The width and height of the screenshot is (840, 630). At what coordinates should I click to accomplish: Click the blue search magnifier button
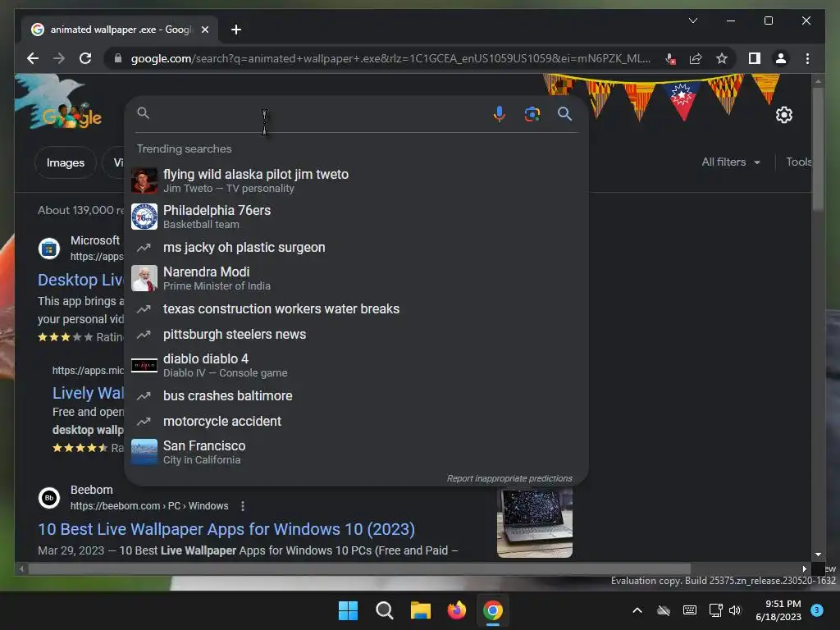click(x=564, y=113)
